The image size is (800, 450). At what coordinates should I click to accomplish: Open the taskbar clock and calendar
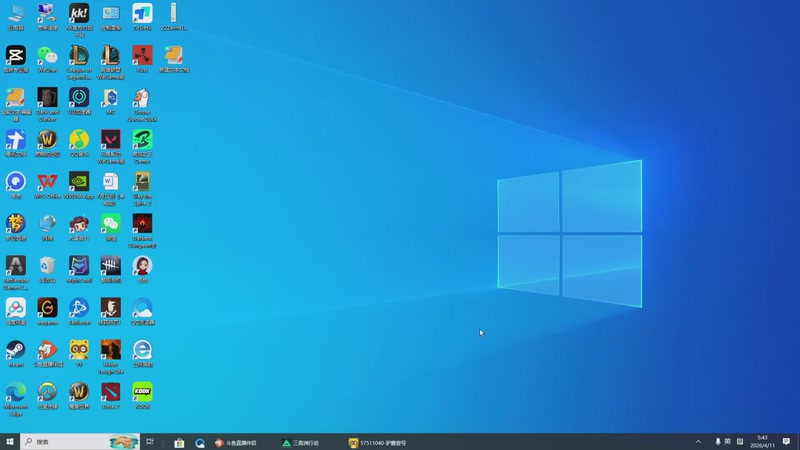pos(762,442)
